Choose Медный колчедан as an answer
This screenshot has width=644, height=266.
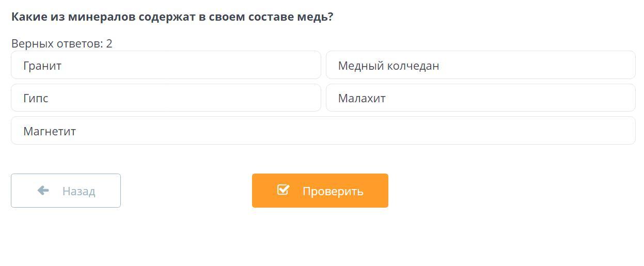(x=480, y=65)
